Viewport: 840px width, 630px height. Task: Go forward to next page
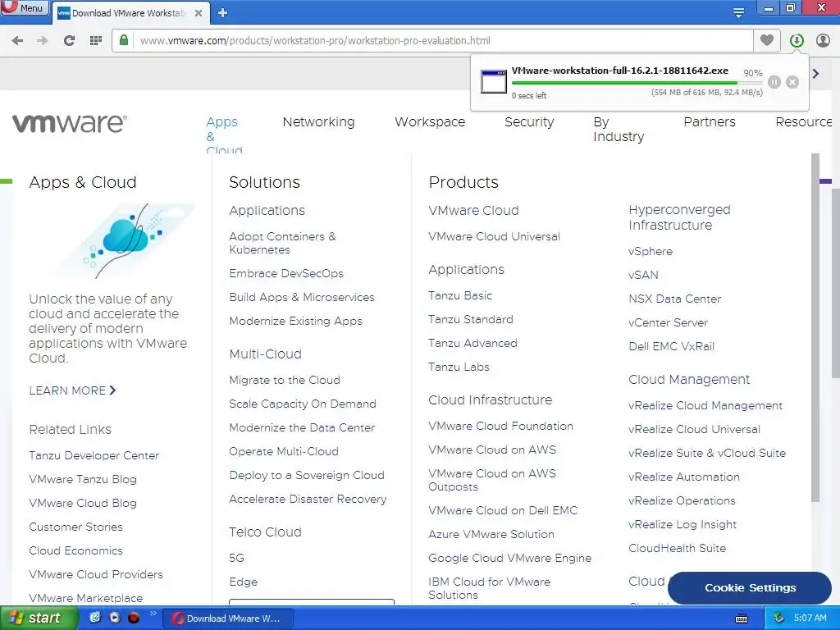coord(43,41)
